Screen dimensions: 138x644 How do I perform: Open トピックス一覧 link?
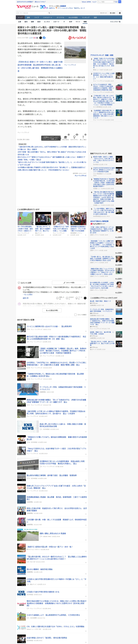(x=115, y=22)
